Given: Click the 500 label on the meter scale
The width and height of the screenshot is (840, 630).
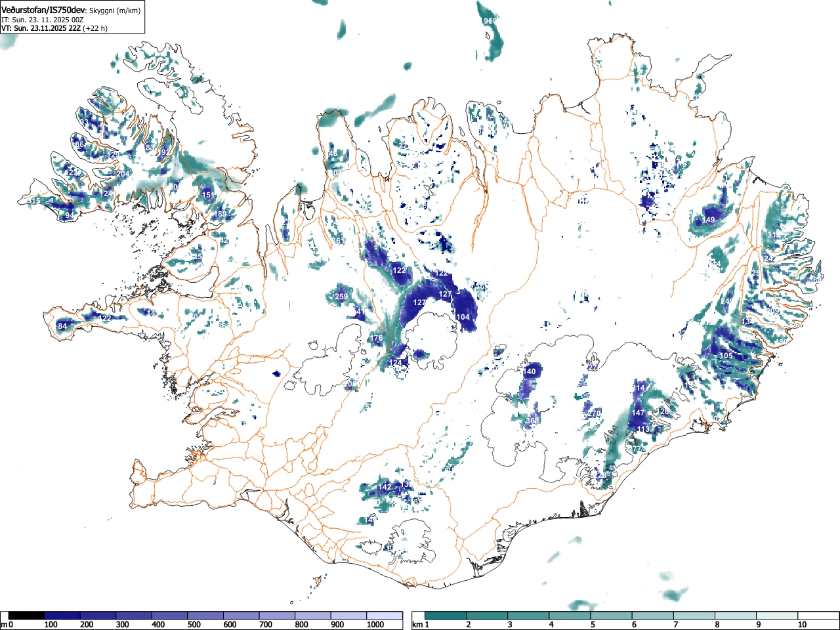Looking at the screenshot, I should click(x=194, y=625).
